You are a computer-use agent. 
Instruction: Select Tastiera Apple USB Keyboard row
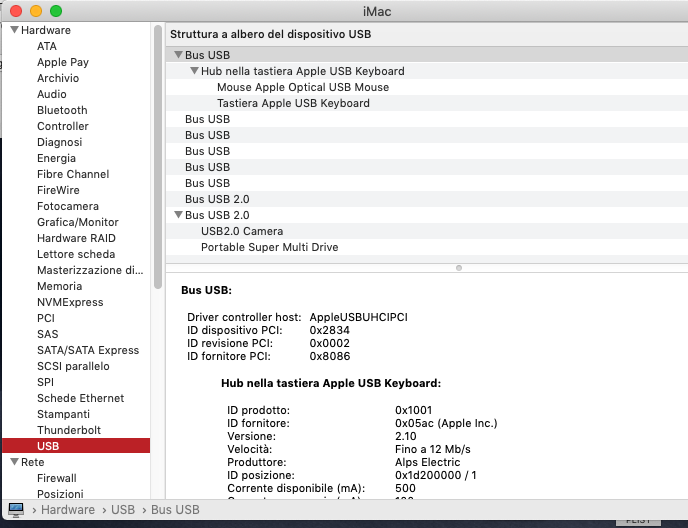coord(426,103)
